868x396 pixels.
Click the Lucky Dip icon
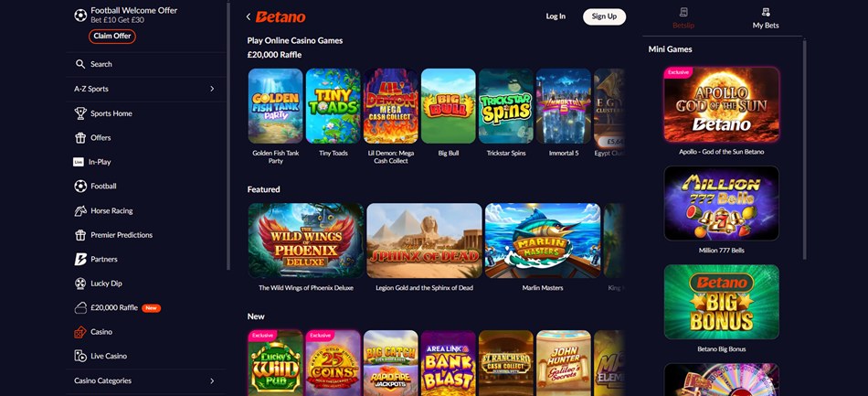pyautogui.click(x=80, y=283)
